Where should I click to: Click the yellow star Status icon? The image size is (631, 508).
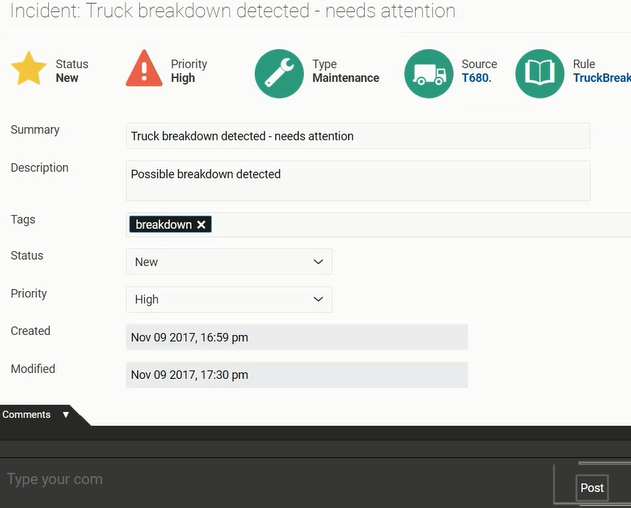29,68
